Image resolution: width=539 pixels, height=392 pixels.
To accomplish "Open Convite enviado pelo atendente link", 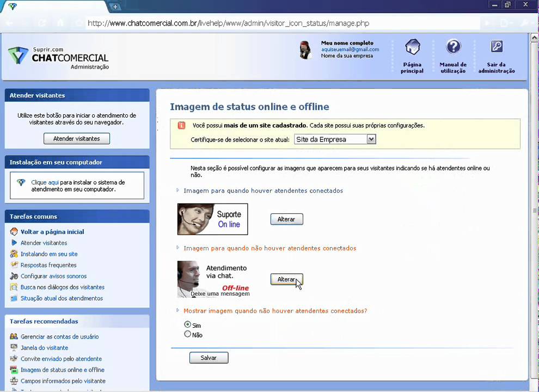I will pyautogui.click(x=61, y=359).
